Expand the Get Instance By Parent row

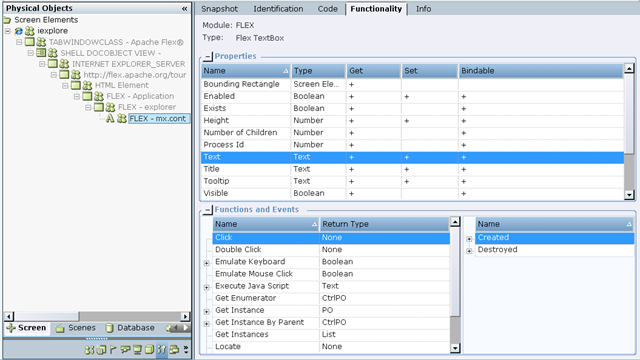click(x=207, y=324)
